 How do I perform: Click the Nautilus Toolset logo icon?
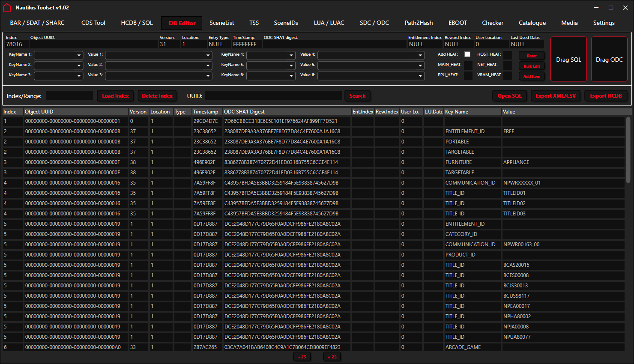(x=7, y=8)
